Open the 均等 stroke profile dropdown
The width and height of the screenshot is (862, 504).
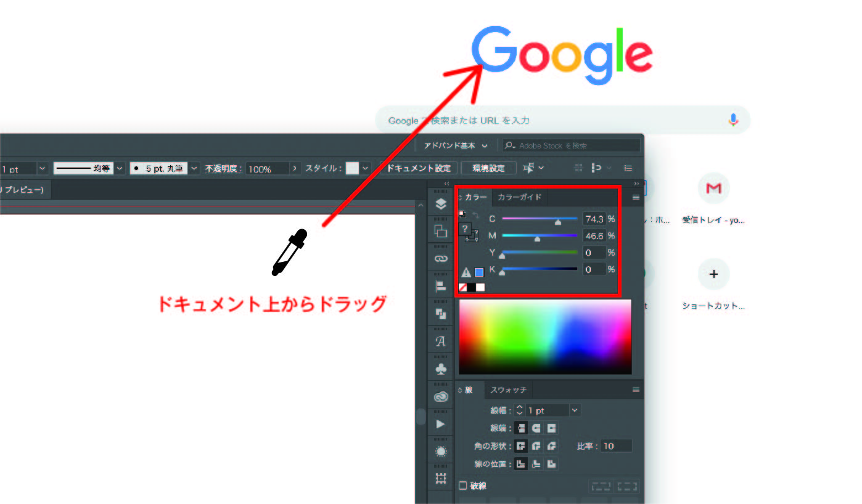click(120, 168)
